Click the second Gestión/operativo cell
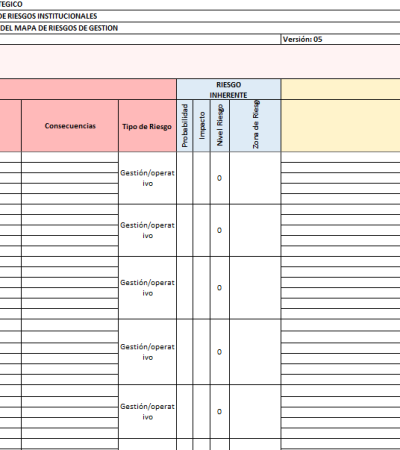Image resolution: width=400 pixels, height=450 pixels. click(147, 230)
